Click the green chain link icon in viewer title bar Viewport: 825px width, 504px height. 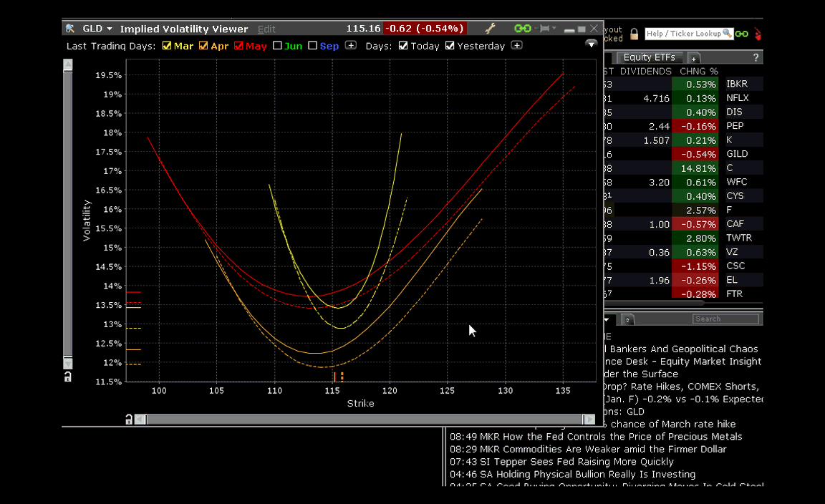pyautogui.click(x=522, y=29)
